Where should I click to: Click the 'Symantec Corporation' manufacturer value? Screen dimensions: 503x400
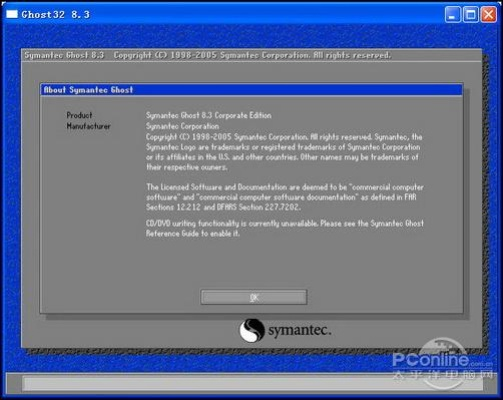[182, 126]
